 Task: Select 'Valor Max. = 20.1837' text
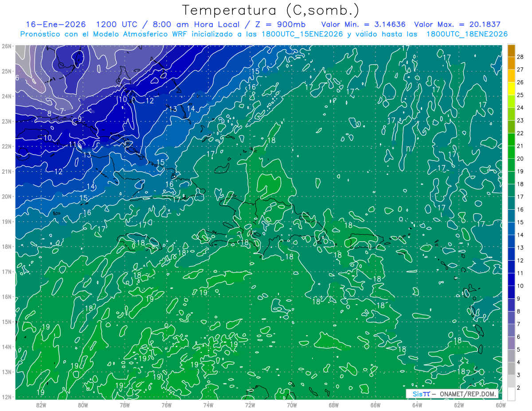pos(458,24)
